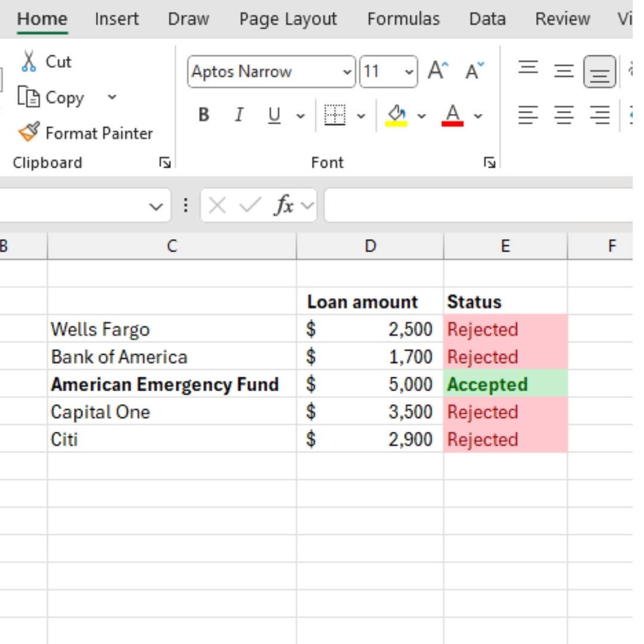Launch the Clipboard pane expander
This screenshot has height=644, width=644.
coord(165,163)
